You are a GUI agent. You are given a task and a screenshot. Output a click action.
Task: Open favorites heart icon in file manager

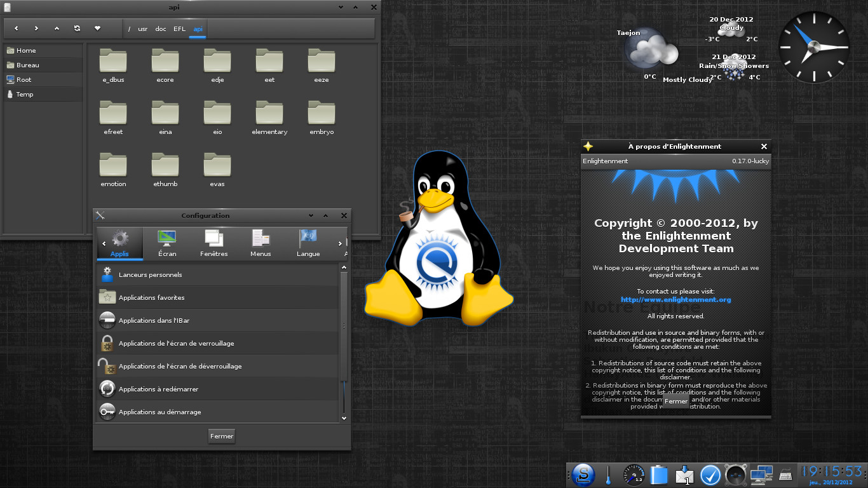(97, 29)
